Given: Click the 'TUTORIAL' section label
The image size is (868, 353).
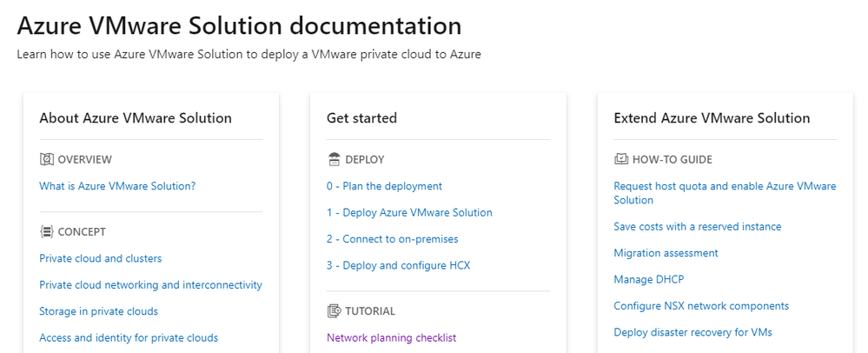Looking at the screenshot, I should point(370,311).
